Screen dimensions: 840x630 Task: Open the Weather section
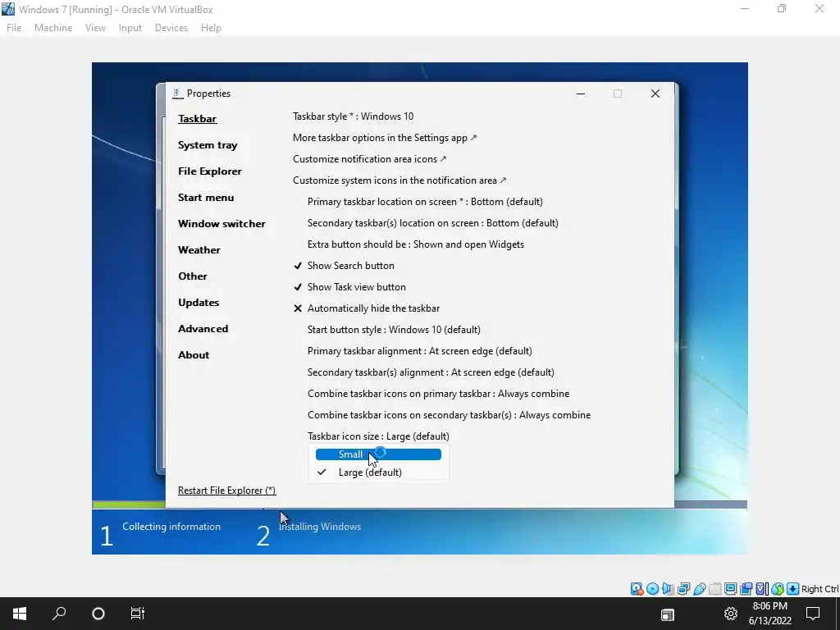199,250
